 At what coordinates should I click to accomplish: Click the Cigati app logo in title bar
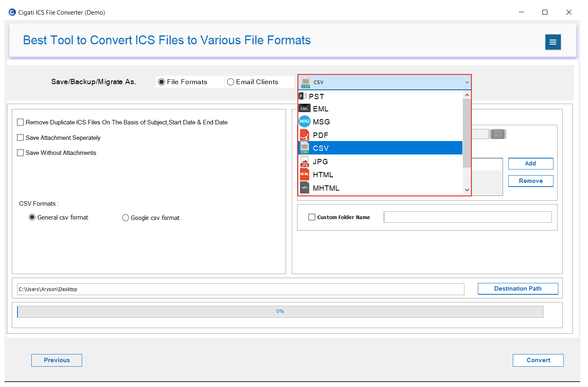pos(12,12)
